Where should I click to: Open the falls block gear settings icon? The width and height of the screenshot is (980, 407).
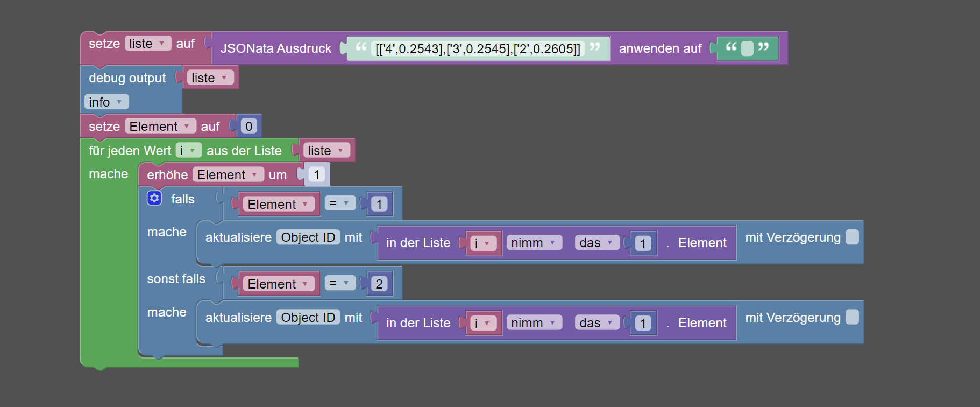coord(154,198)
